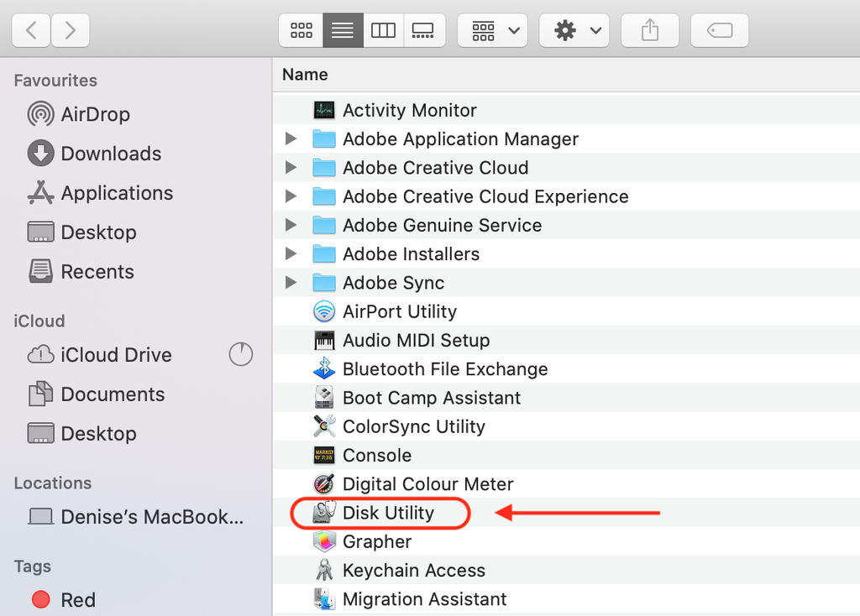Open Downloads in the sidebar
This screenshot has width=860, height=616.
click(111, 154)
